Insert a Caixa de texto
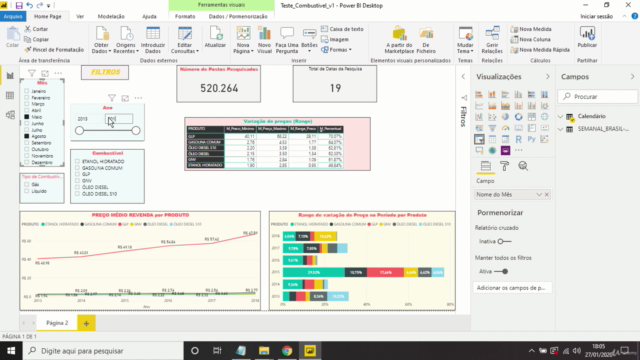This screenshot has width=640, height=360. (x=342, y=29)
